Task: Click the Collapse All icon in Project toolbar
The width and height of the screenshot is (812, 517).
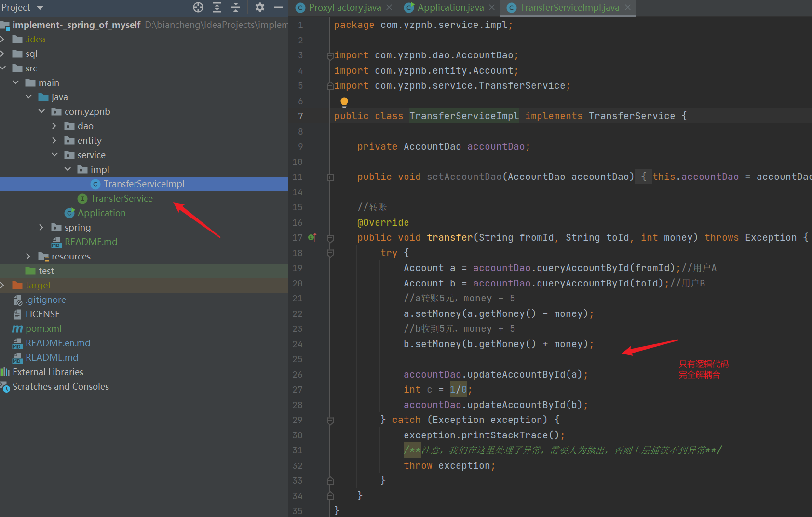Action: [x=235, y=7]
